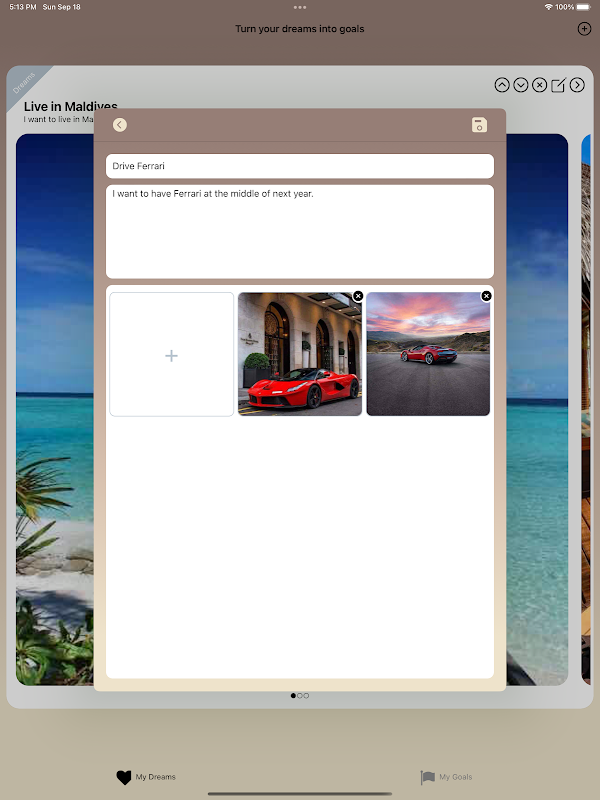Edit the dream description text area
The height and width of the screenshot is (800, 600).
pyautogui.click(x=300, y=232)
